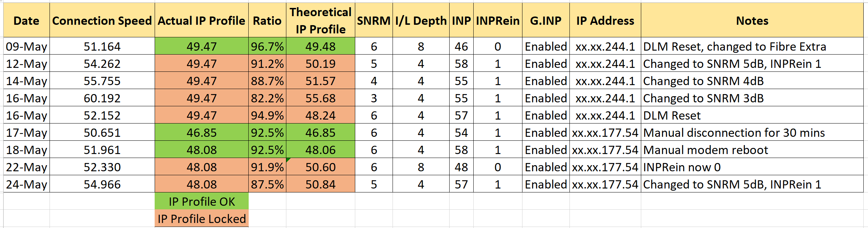
Task: Click the Notes column header
Action: pos(752,21)
